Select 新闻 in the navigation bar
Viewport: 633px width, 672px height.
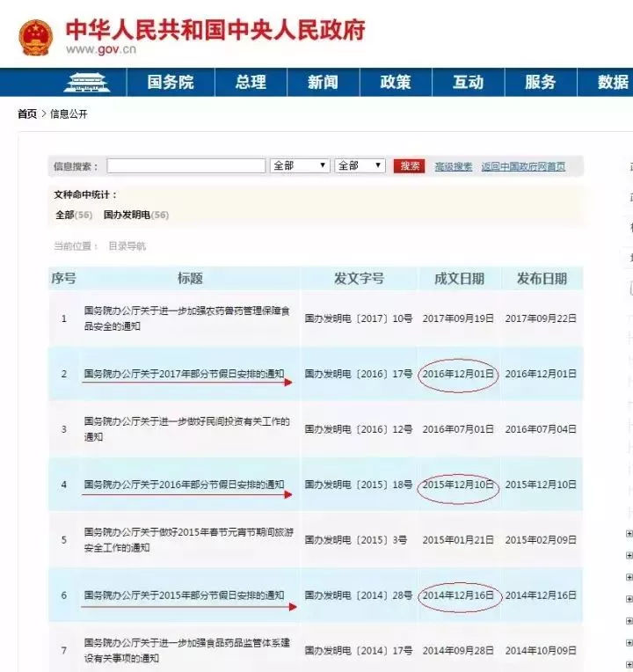coord(323,83)
